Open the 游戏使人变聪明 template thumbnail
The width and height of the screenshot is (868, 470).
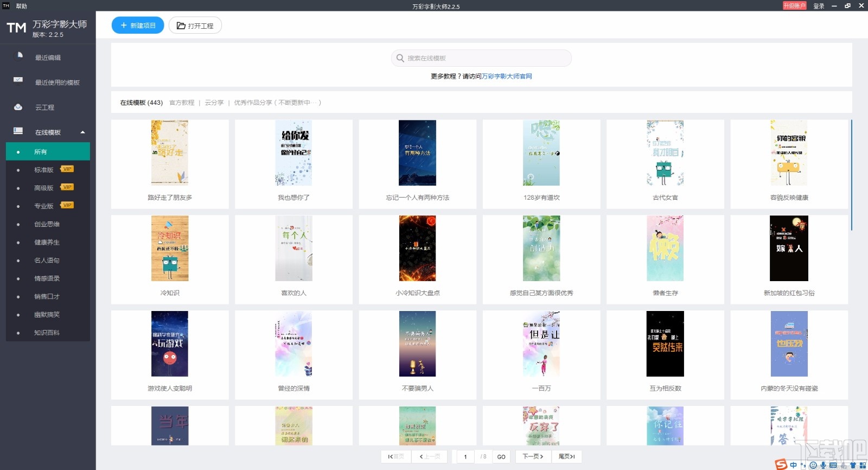point(170,344)
